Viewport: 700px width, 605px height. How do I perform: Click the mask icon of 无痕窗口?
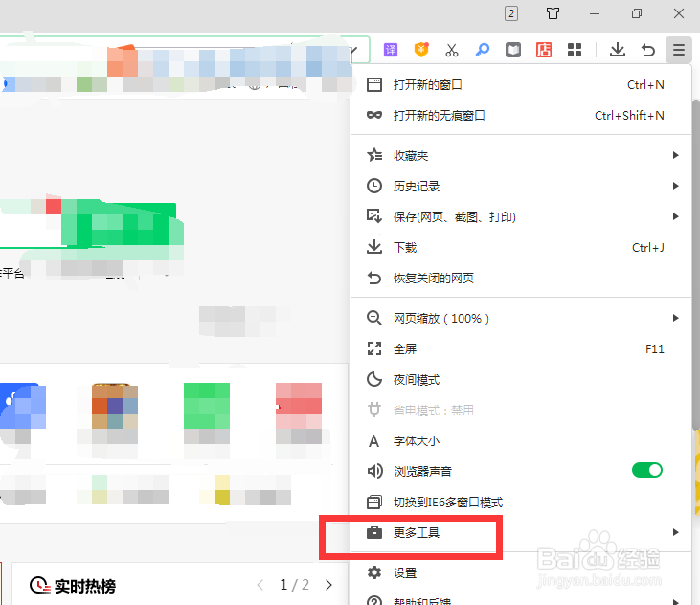coord(374,115)
